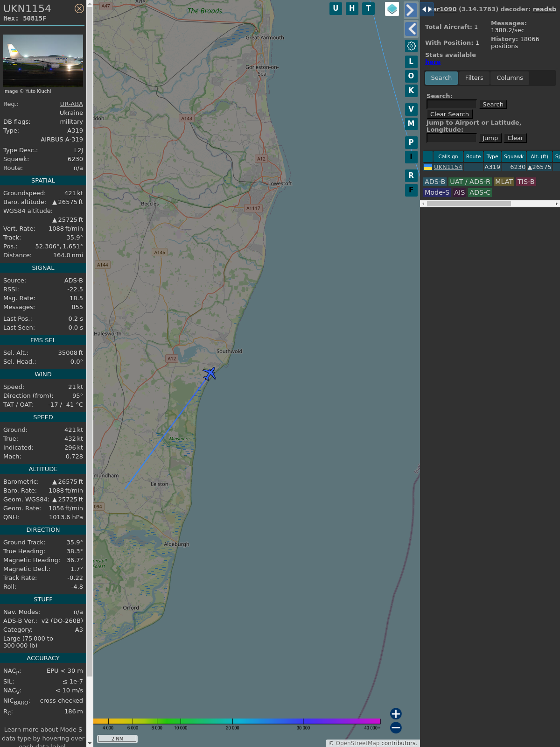Click the Clear button next to Jump

click(515, 138)
